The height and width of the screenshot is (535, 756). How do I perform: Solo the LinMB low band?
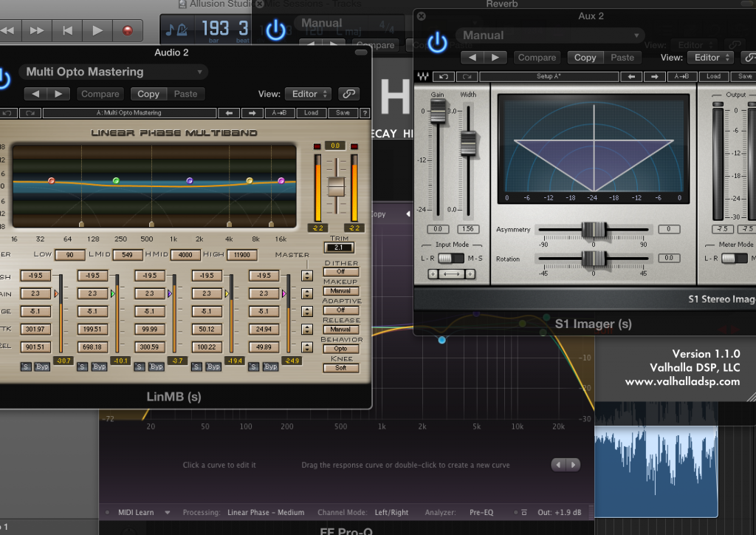click(x=26, y=367)
